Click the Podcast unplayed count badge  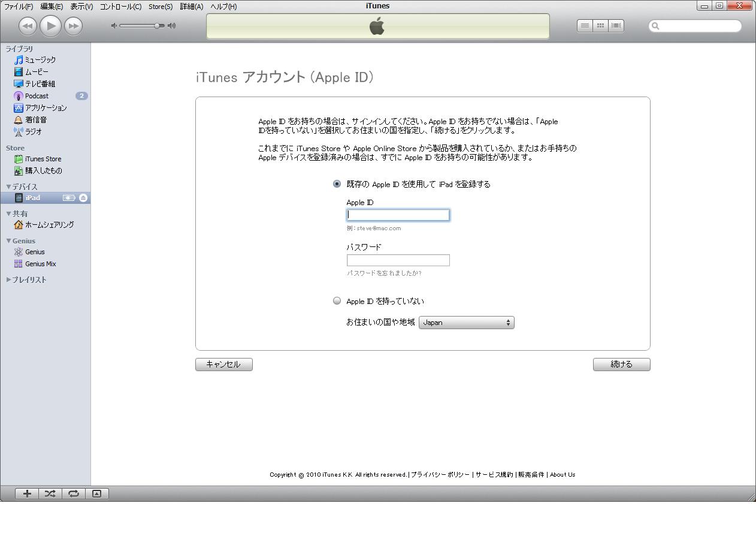[81, 96]
